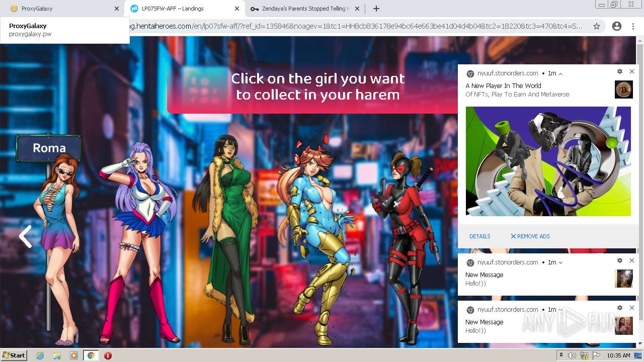This screenshot has height=362, width=644.
Task: Click the bitcoin icon in NFT notification
Action: 624,89
